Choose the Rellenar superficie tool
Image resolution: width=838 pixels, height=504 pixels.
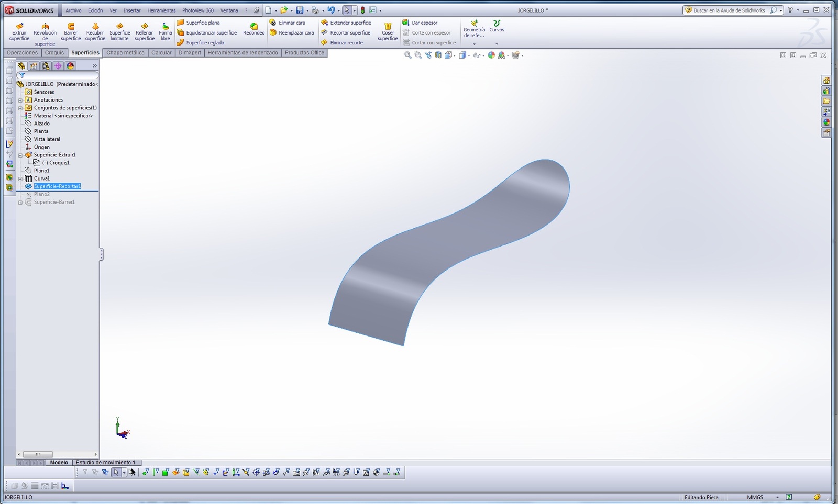pos(144,31)
